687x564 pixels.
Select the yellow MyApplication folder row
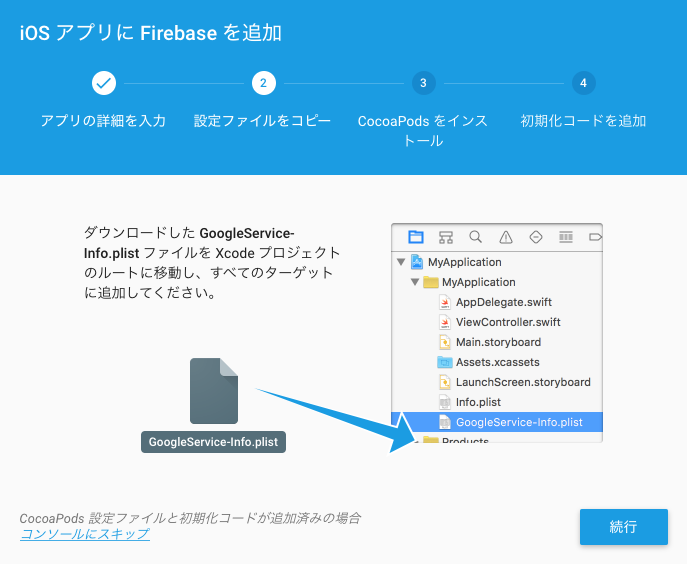point(497,282)
